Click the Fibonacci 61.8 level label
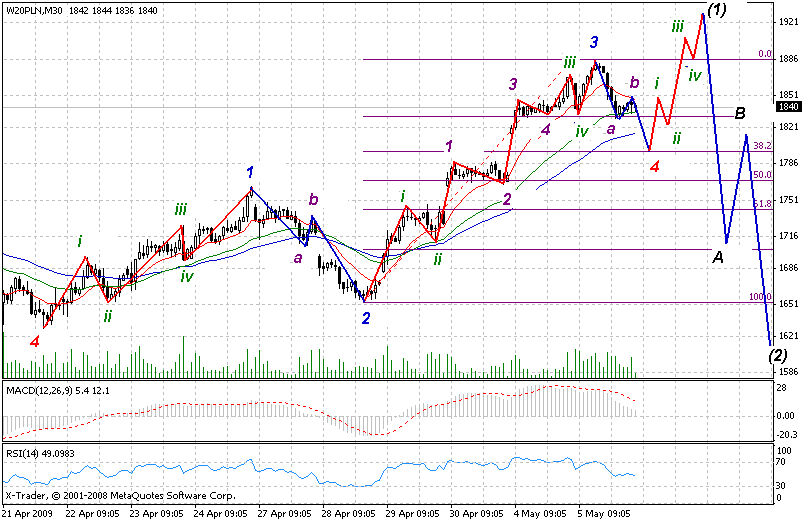 click(x=762, y=204)
